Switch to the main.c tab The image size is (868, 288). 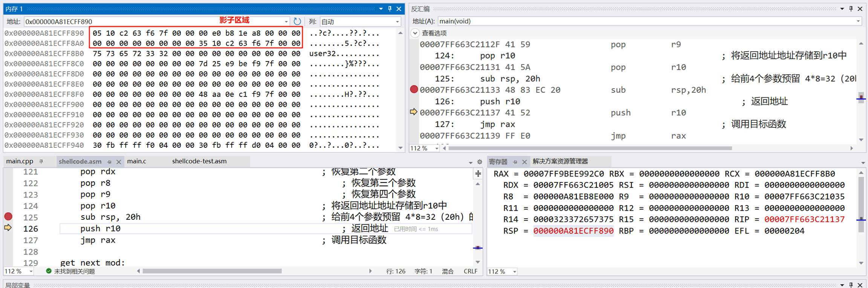[x=136, y=161]
